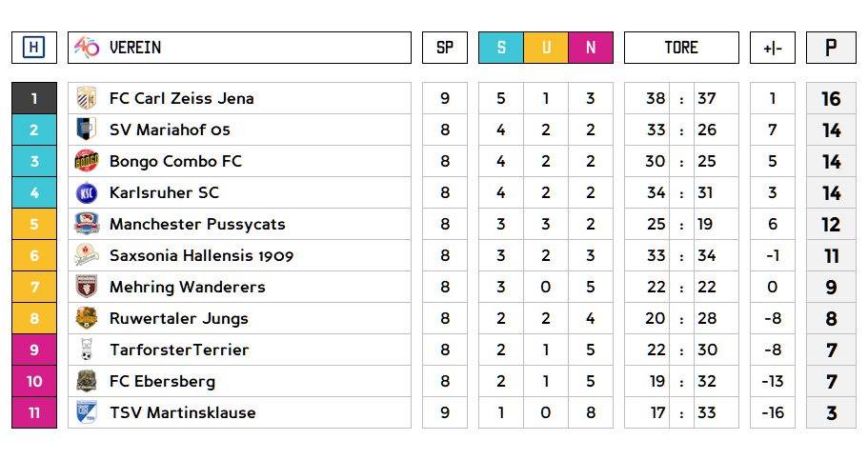Click the +|- goal difference header

773,48
